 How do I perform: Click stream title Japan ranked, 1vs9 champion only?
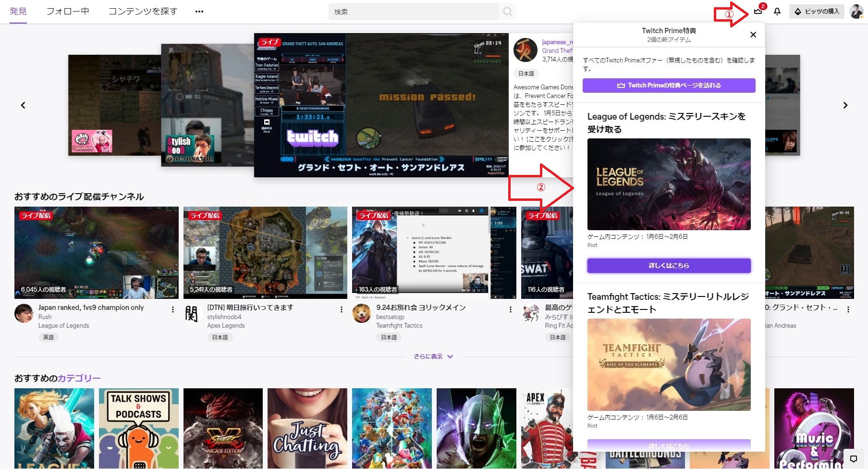(91, 308)
